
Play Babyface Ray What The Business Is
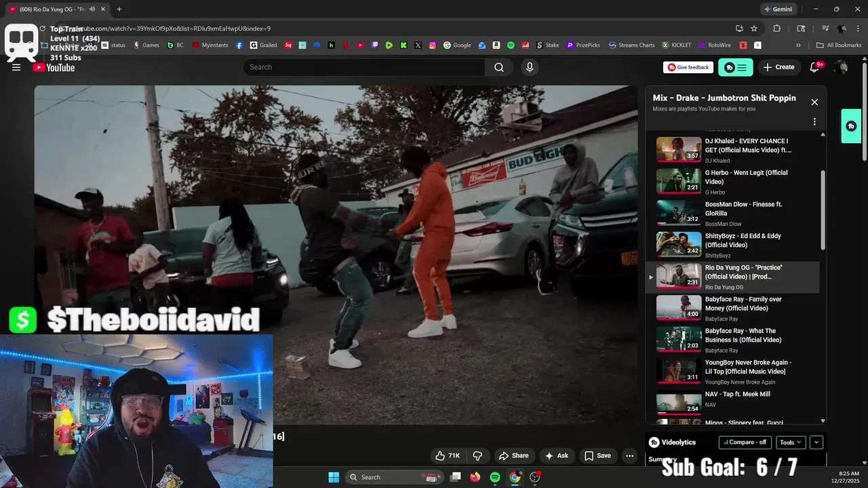(732, 340)
